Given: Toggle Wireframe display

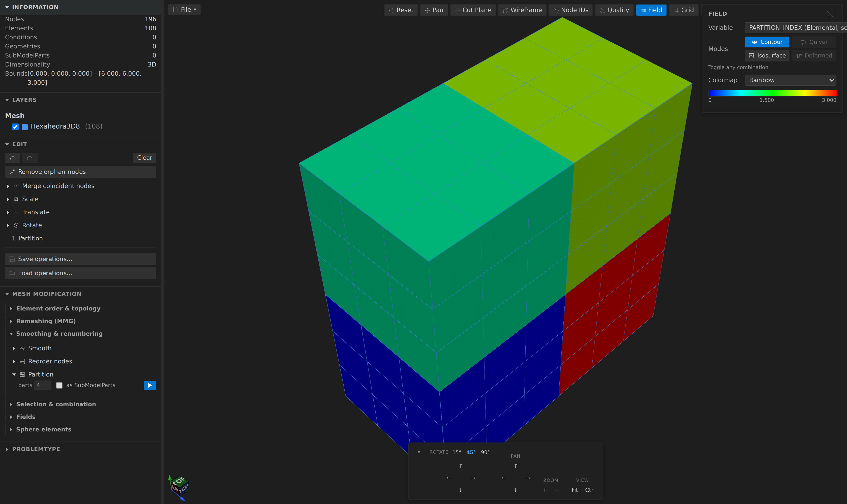Looking at the screenshot, I should [x=522, y=10].
